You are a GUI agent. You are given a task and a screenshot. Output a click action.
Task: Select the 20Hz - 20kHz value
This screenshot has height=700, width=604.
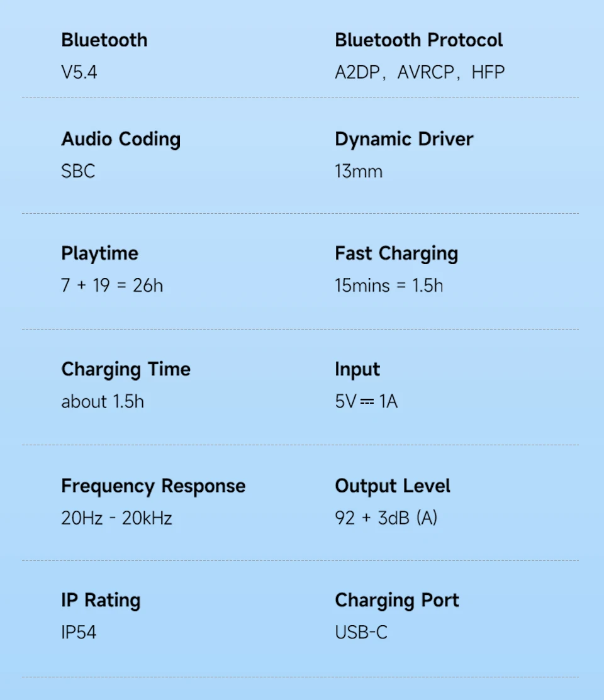tap(116, 518)
